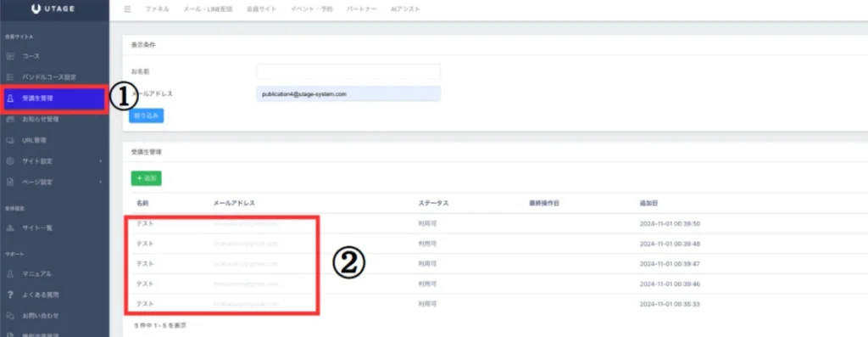Focus the お名前 input field
868x337 pixels.
(x=348, y=71)
